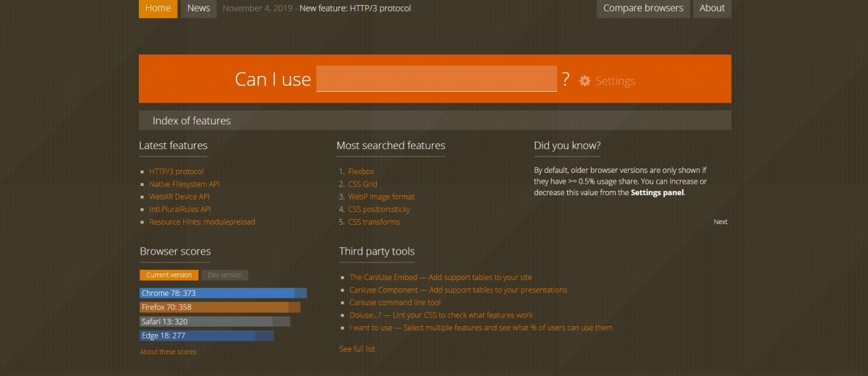Show the Next tip

[x=720, y=222]
